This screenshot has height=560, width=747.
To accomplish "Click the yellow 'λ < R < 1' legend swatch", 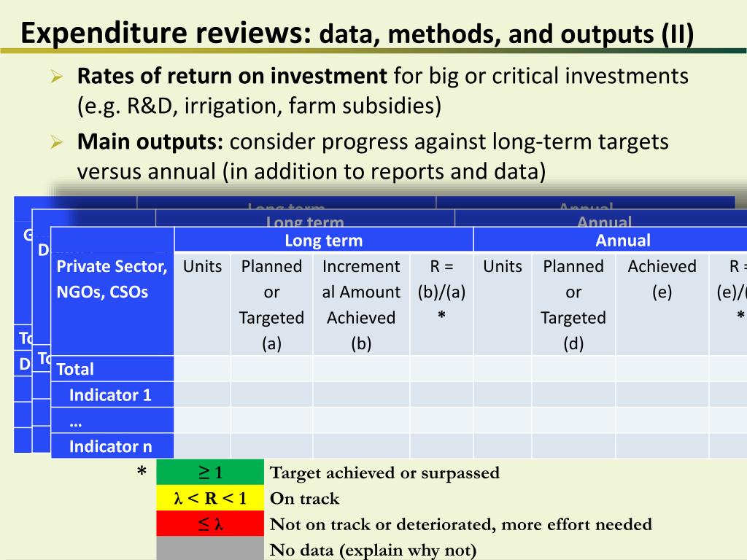I will pyautogui.click(x=210, y=497).
